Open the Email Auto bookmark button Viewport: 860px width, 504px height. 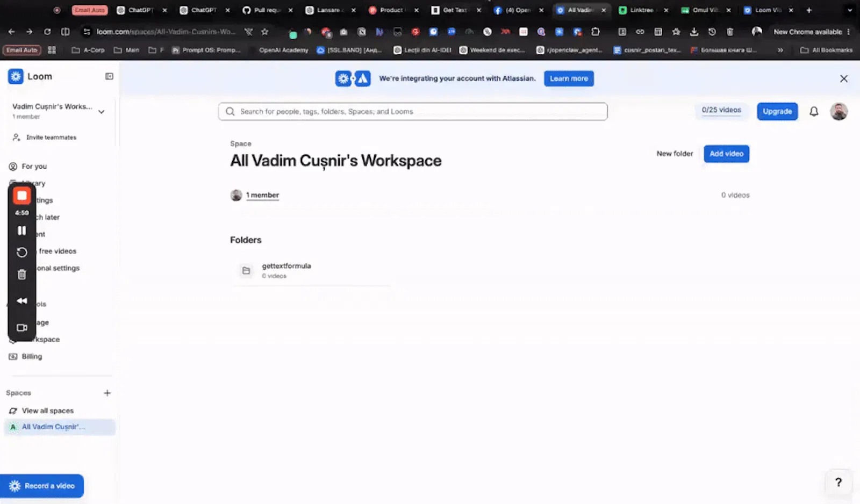[x=22, y=50]
